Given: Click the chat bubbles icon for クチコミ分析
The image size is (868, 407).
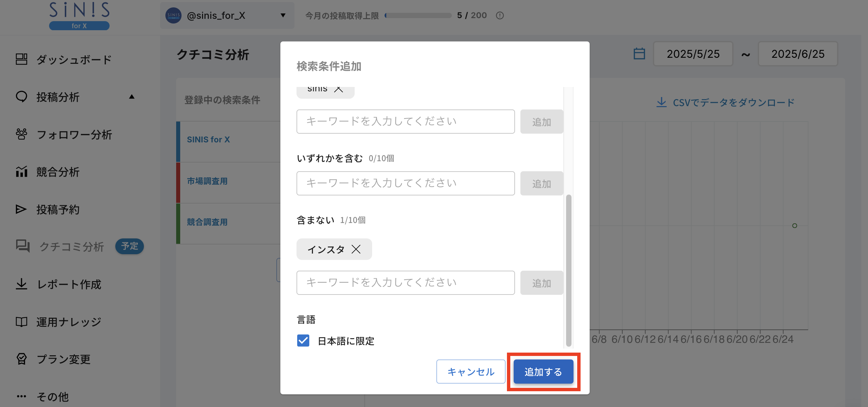Looking at the screenshot, I should point(23,246).
